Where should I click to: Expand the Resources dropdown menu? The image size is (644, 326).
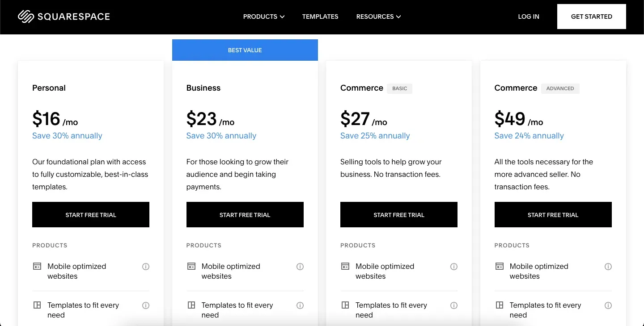(378, 17)
